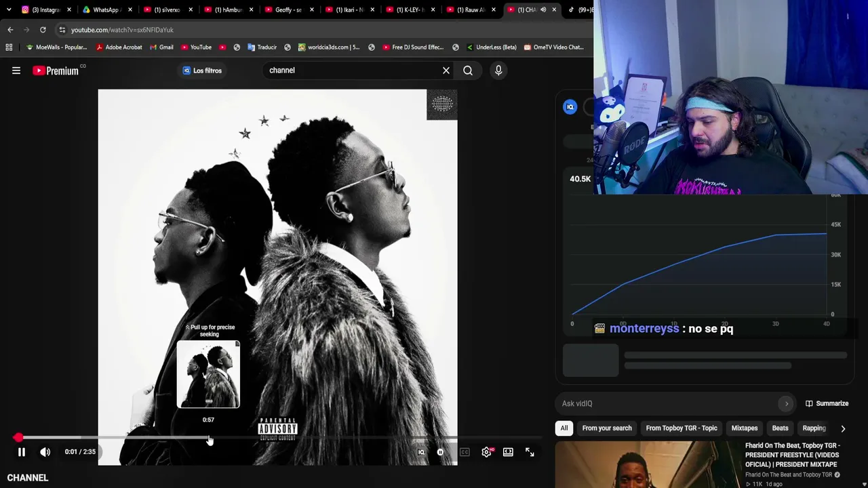Select the Rapping chip
The image size is (868, 488).
(x=814, y=428)
